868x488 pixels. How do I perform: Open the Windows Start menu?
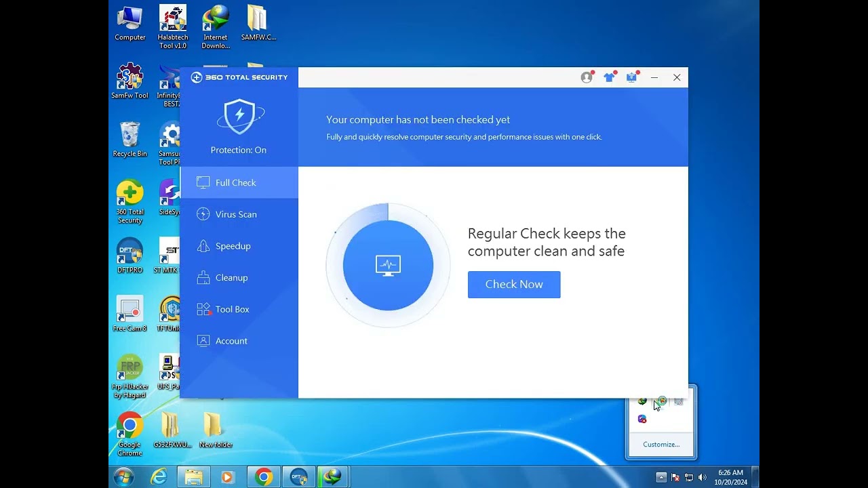123,477
